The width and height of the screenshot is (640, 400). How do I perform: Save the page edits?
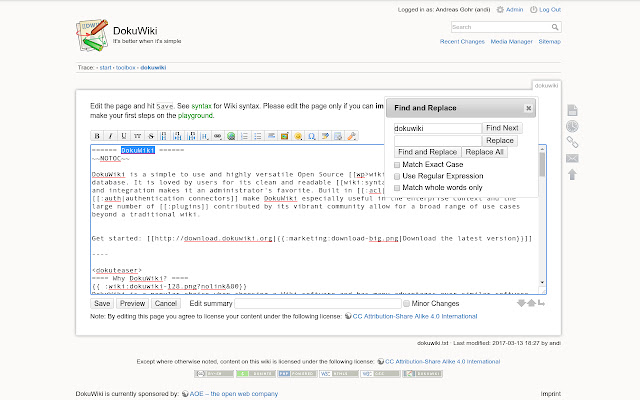point(102,303)
